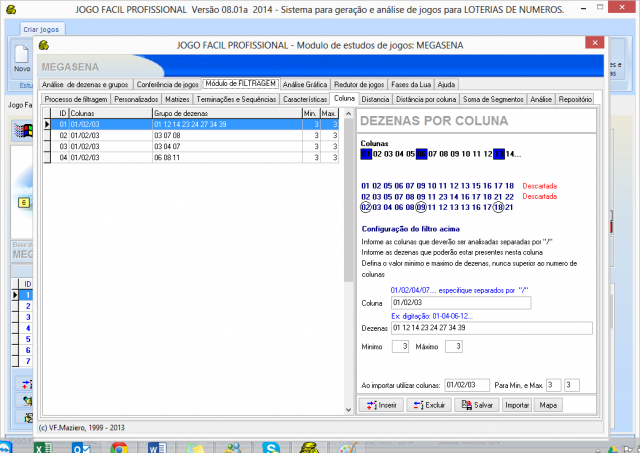This screenshot has width=640, height=453.
Task: Open Word from the taskbar
Action: click(x=156, y=446)
